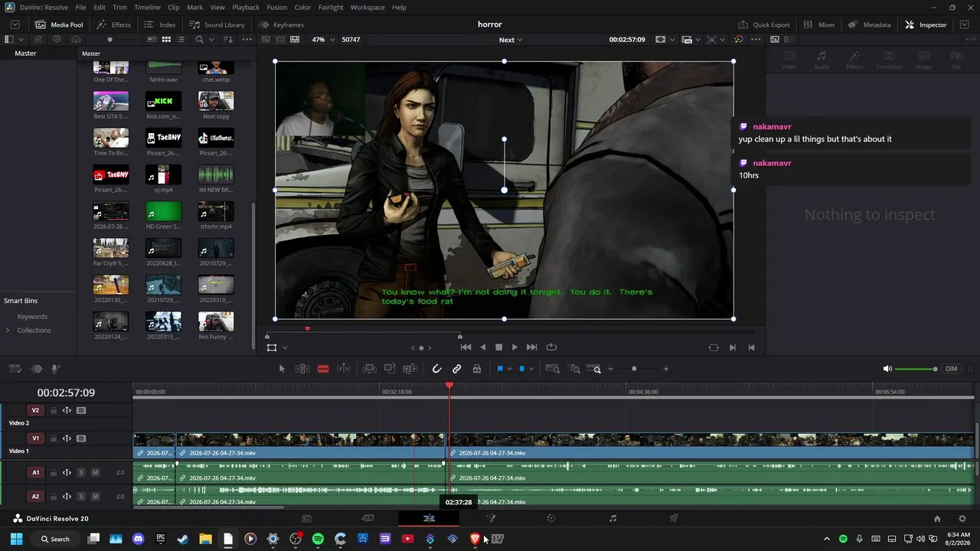Toggle Position Lock padlock in timeline toolbar

(477, 369)
